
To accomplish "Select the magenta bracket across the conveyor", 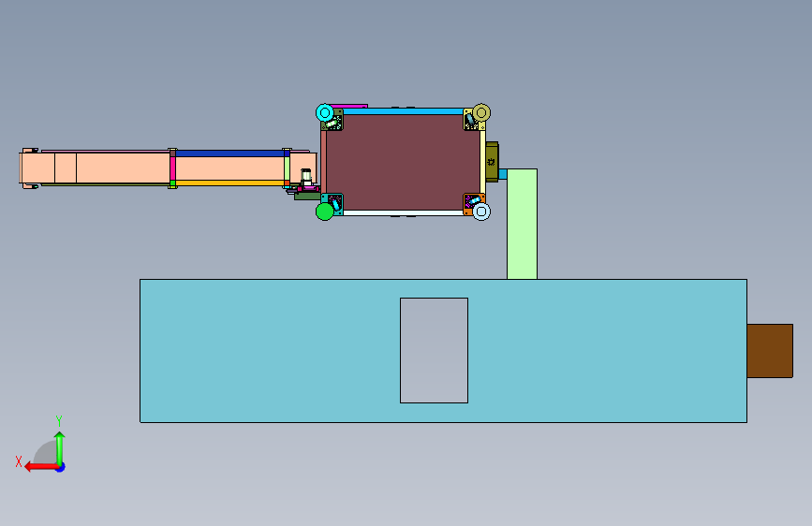I will (x=173, y=168).
